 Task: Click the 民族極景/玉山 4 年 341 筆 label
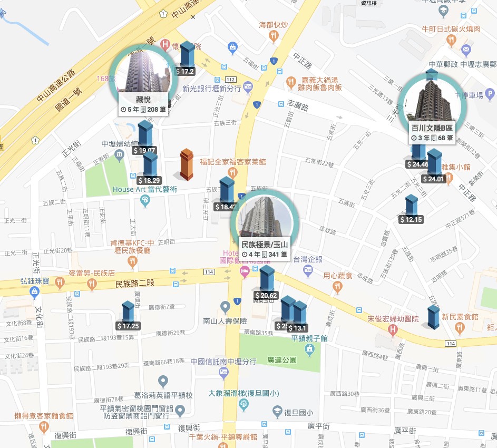click(x=265, y=249)
